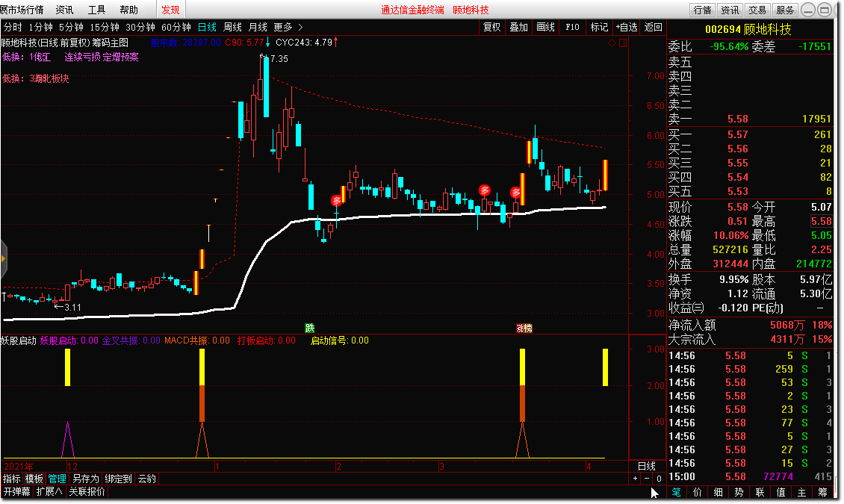Click the plus zoom-in button below chart
Viewport: 844px width, 504px height.
pyautogui.click(x=635, y=478)
